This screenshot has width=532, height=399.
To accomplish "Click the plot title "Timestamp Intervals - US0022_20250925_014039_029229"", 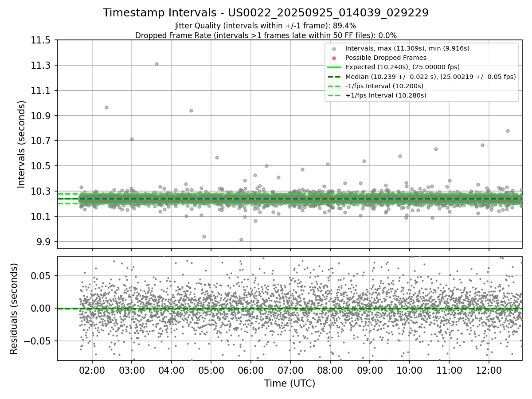I will pos(266,13).
